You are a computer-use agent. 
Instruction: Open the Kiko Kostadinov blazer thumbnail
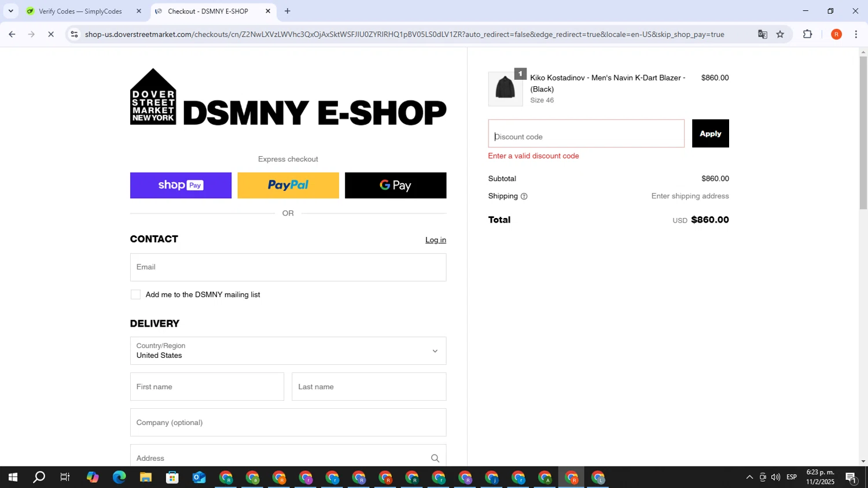505,89
